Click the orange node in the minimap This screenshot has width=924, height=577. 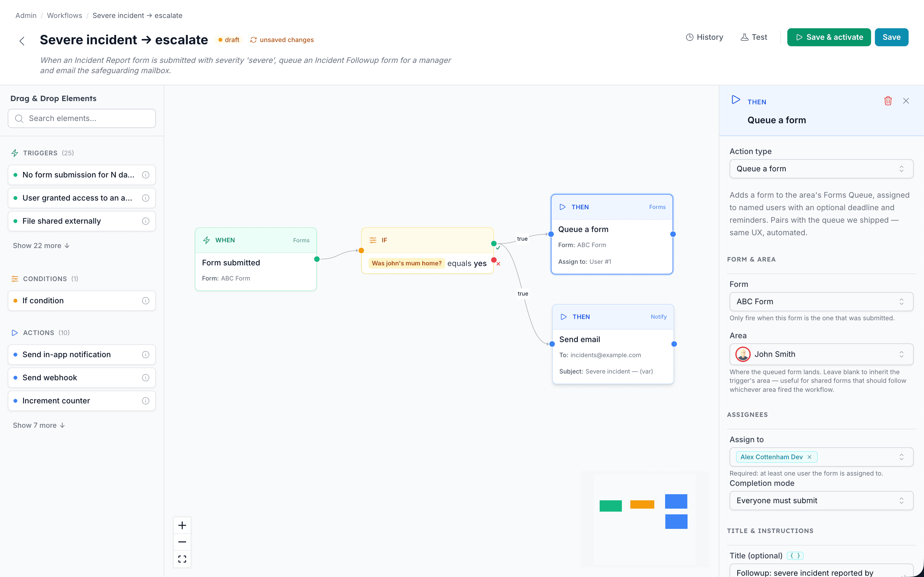point(642,504)
